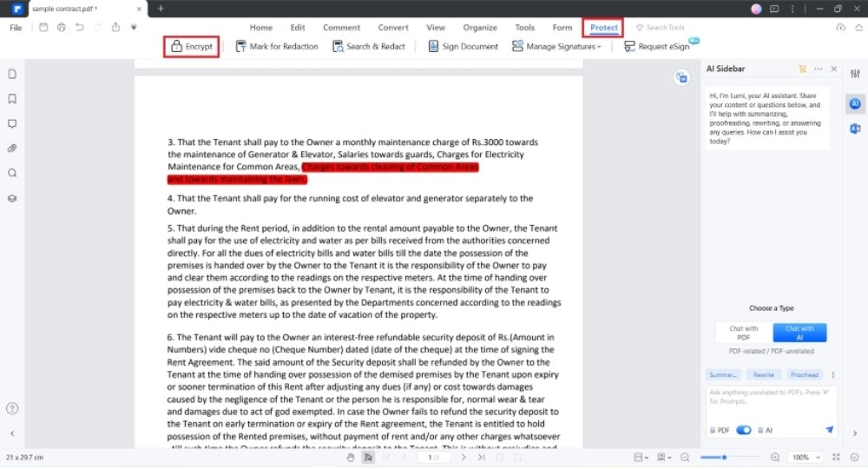Jump to the last page
This screenshot has width=868, height=469.
[482, 458]
